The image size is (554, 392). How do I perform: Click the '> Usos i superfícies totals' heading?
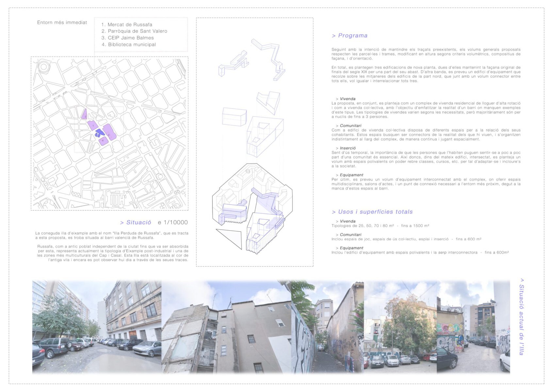point(372,212)
